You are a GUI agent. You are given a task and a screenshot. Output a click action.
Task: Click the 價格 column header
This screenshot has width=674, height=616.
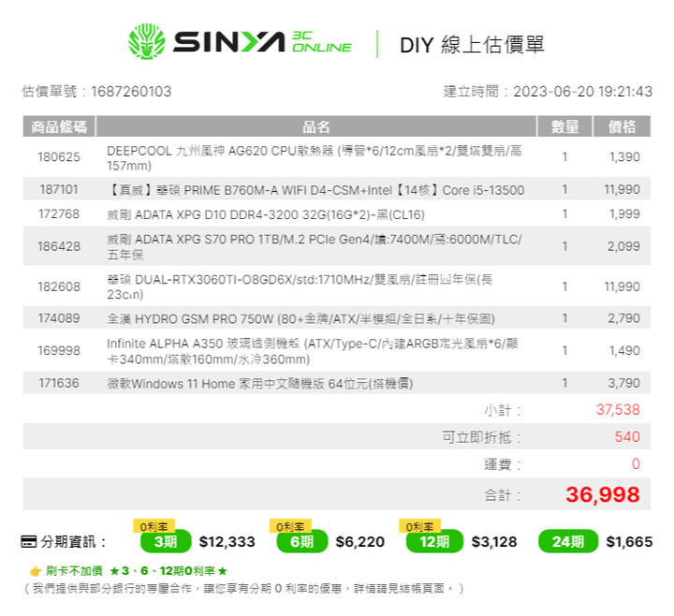coord(622,126)
